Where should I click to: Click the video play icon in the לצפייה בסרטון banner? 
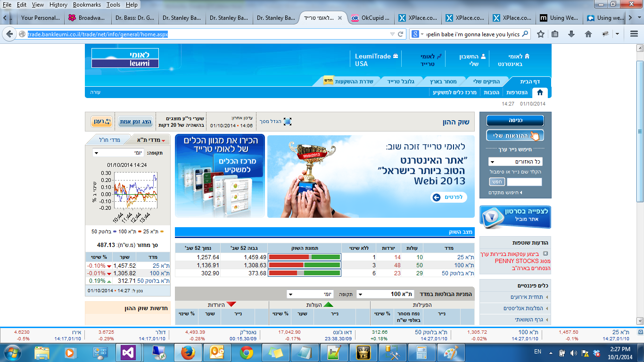tap(493, 217)
